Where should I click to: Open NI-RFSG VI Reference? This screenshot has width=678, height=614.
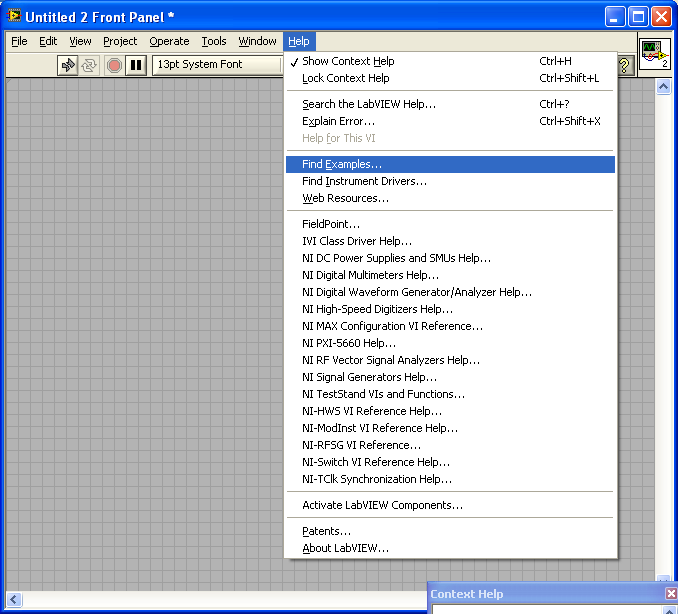pos(450,445)
